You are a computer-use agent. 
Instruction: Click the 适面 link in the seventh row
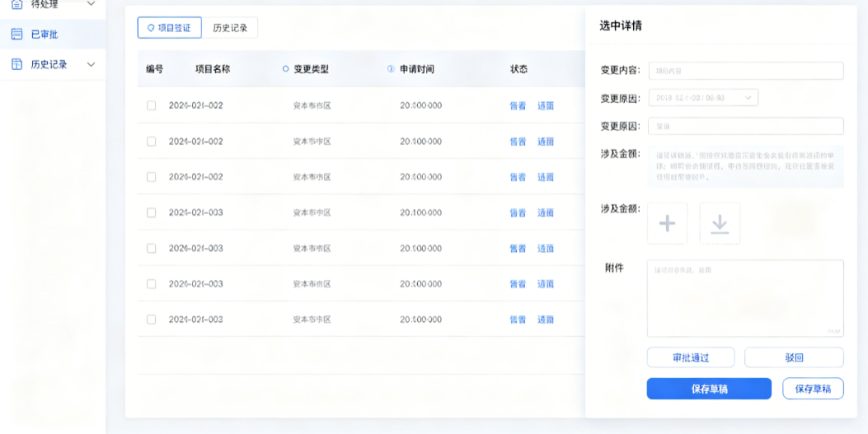pos(545,320)
